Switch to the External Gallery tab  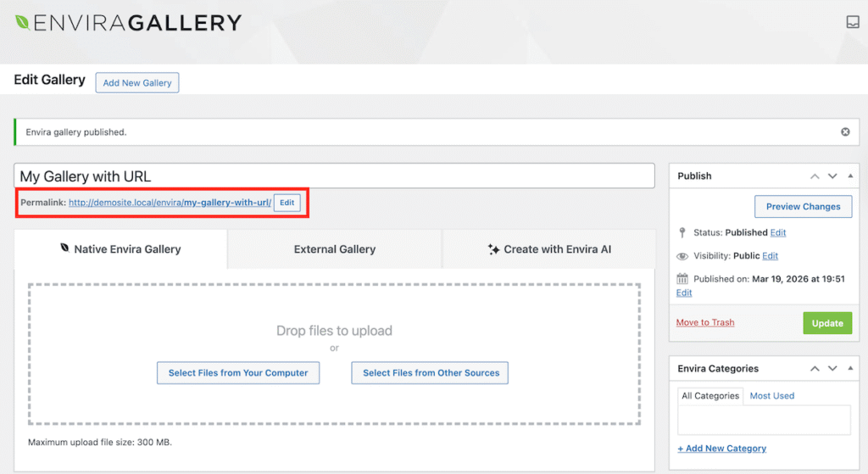click(334, 249)
